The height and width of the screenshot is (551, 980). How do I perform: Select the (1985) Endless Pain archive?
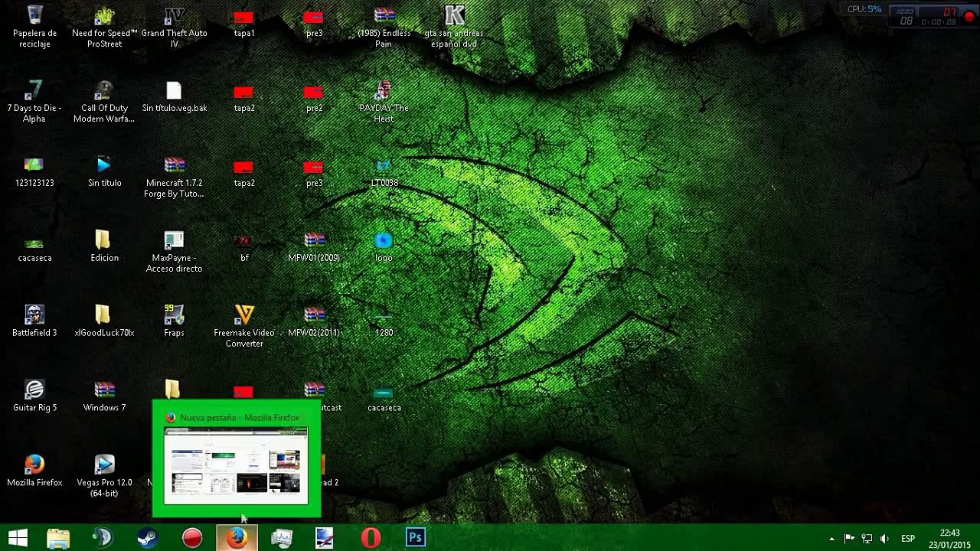pos(384,27)
